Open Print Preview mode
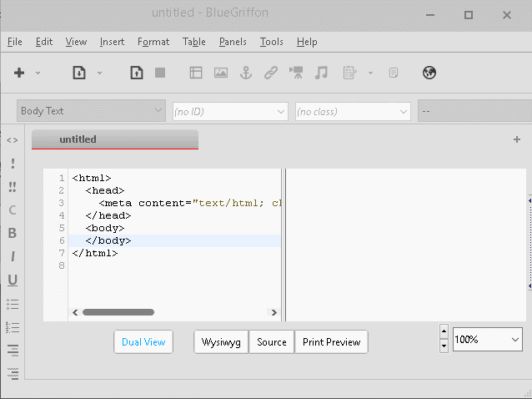Screen dimensions: 532x399 click(x=332, y=342)
